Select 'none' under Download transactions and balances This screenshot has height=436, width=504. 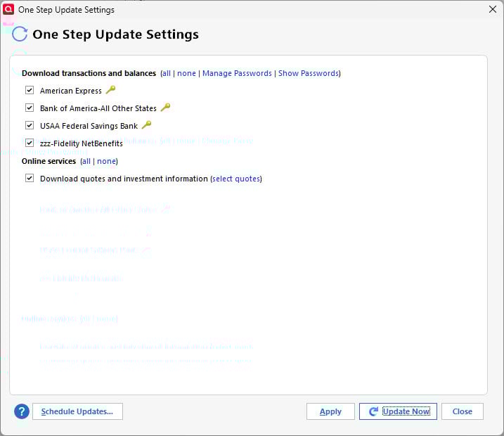pyautogui.click(x=186, y=73)
